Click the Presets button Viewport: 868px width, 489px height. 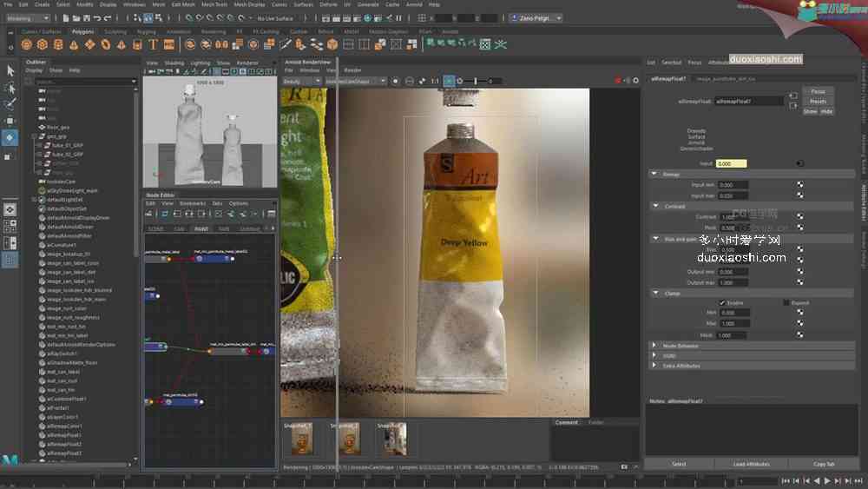(x=818, y=102)
